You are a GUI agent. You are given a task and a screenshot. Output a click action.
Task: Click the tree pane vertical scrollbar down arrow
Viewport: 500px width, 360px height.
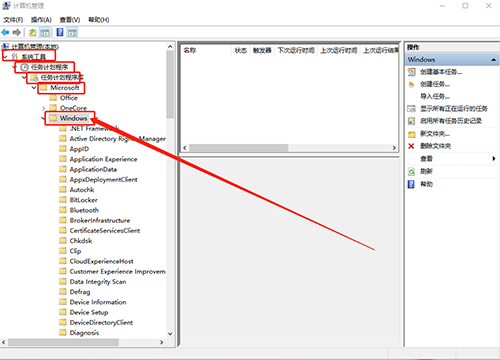pos(170,333)
